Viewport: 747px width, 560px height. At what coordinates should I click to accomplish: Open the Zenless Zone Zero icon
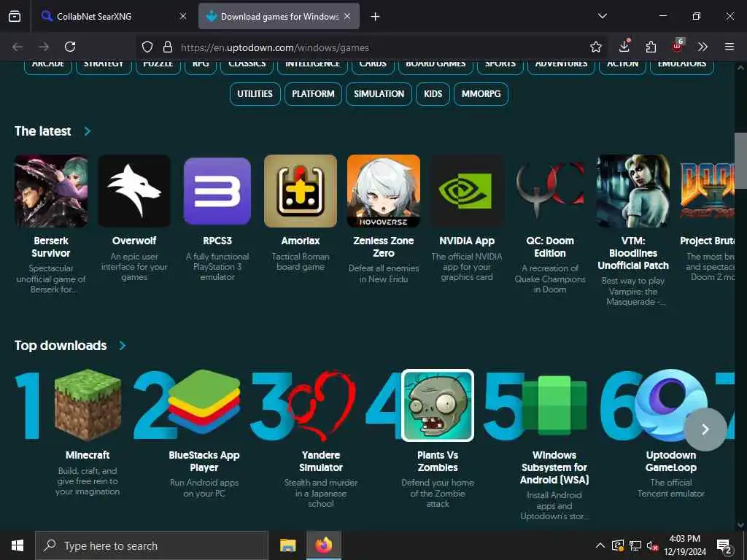coord(384,191)
